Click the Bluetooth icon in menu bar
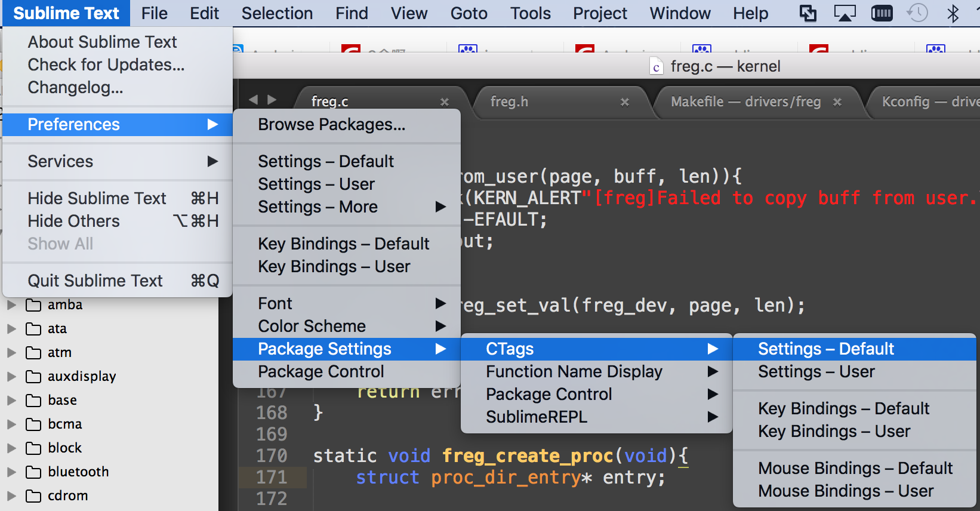 tap(953, 13)
